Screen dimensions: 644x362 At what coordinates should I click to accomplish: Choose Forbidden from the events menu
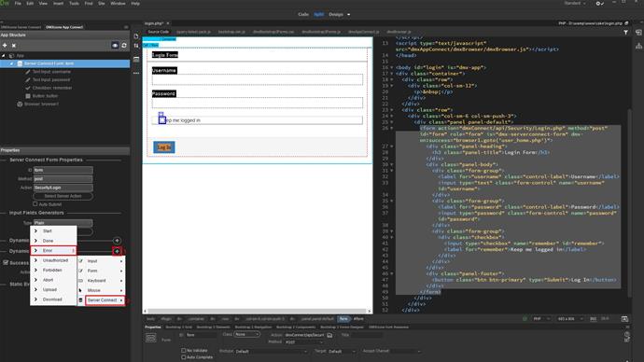[x=53, y=270]
